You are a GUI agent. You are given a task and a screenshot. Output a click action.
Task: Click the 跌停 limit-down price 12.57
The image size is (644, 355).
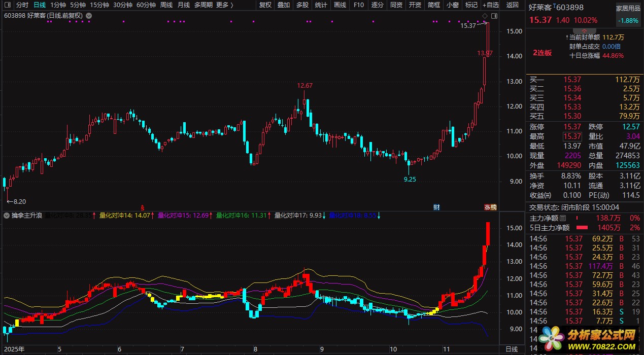(x=631, y=127)
